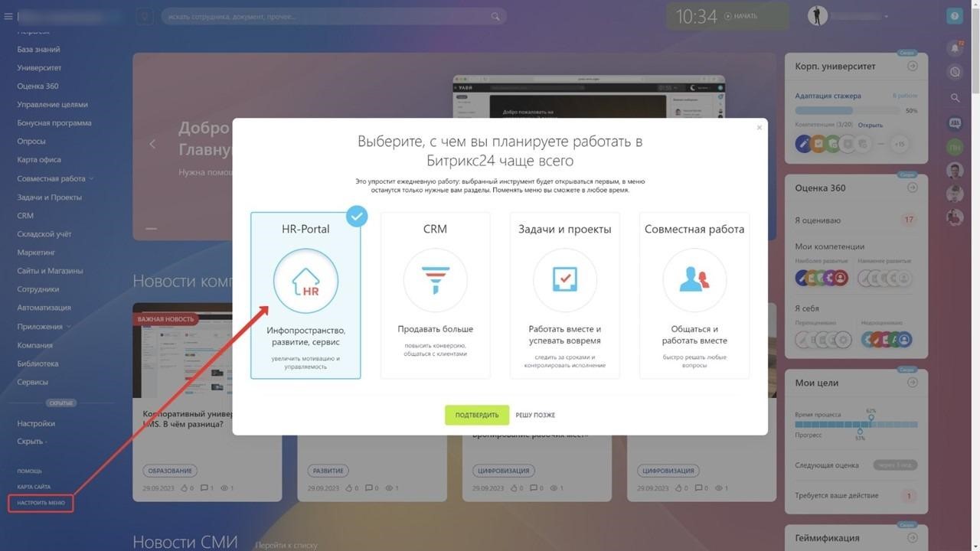
Task: Open the Геймификация widget arrow
Action: click(912, 538)
